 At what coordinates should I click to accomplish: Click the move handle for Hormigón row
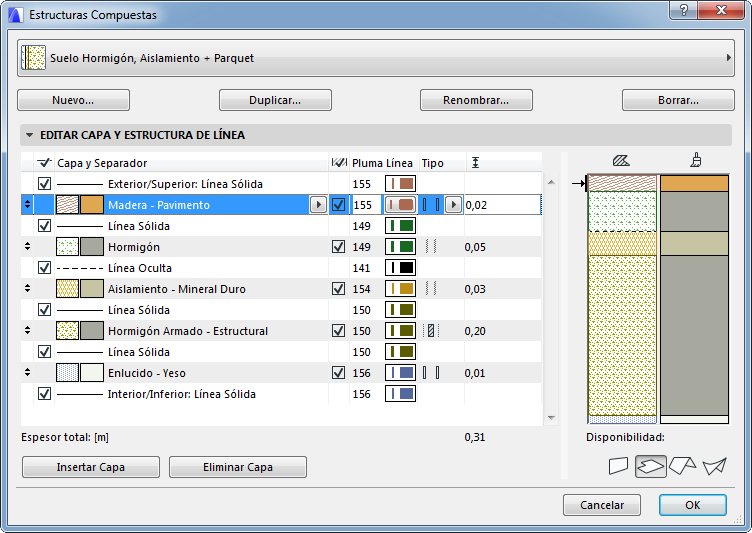27,247
